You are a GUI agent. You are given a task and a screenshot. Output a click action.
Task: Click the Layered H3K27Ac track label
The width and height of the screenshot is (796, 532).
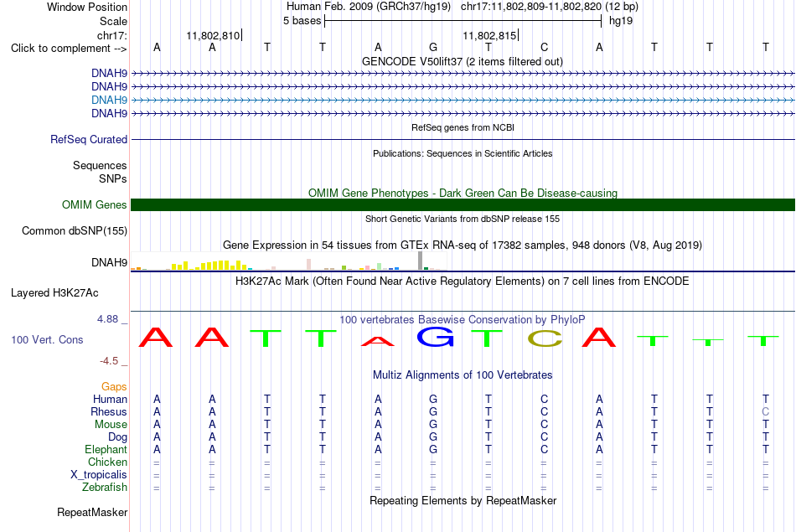pos(54,293)
